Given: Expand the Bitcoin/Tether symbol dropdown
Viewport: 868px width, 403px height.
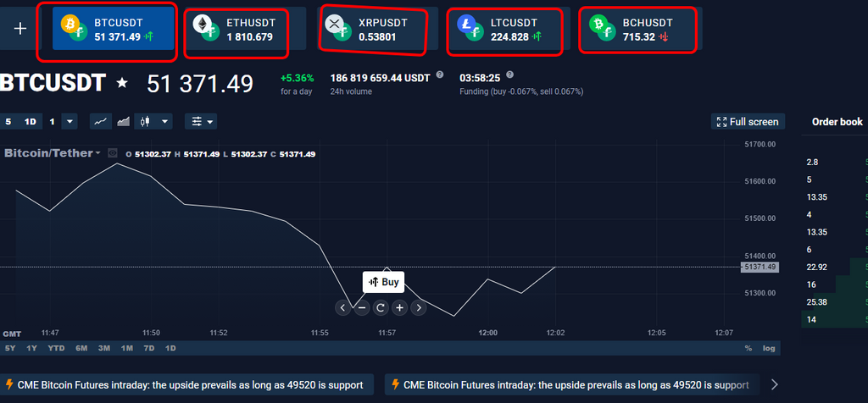Looking at the screenshot, I should 98,153.
